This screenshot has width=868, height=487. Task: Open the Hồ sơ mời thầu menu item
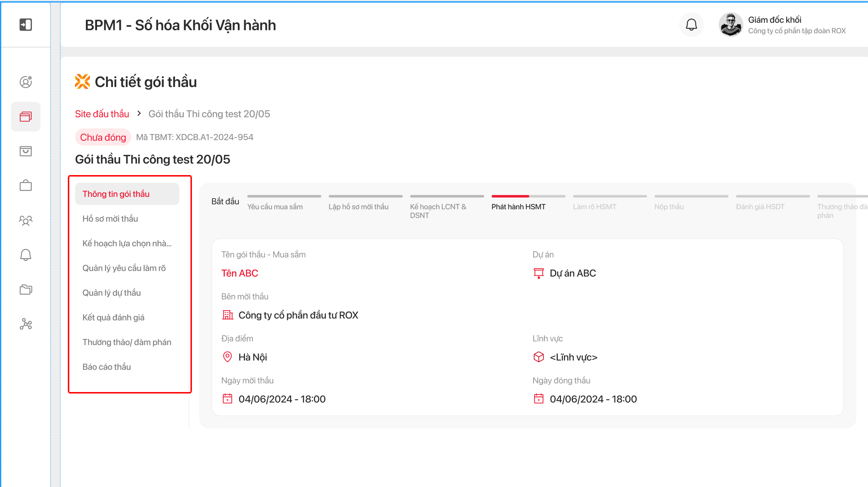coord(110,219)
